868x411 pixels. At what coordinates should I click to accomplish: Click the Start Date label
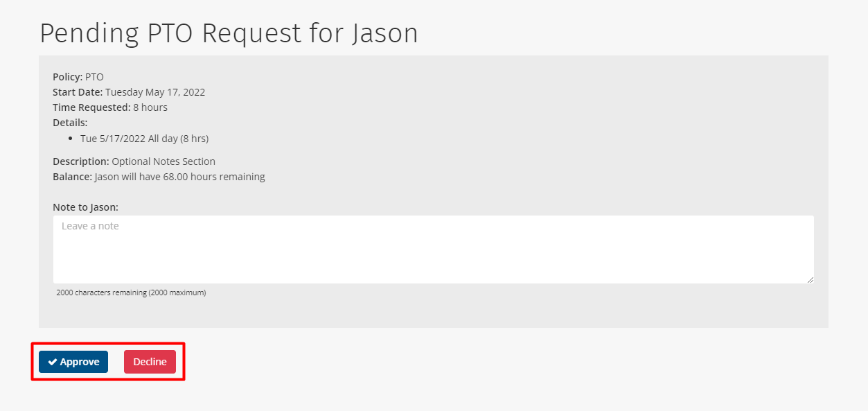coord(78,92)
